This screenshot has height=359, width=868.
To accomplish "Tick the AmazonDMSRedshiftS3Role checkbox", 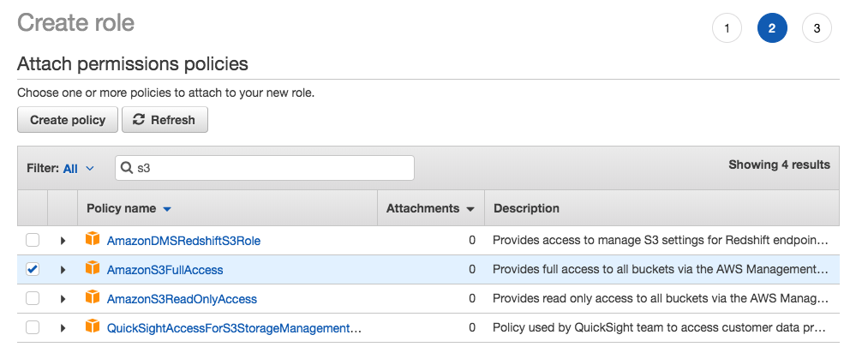I will [x=33, y=241].
